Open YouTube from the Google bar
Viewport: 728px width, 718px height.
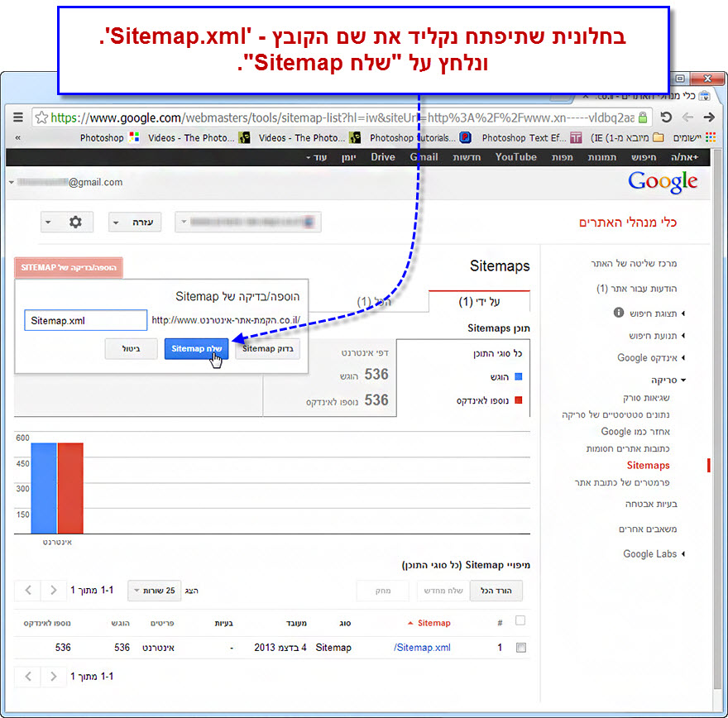(x=515, y=157)
